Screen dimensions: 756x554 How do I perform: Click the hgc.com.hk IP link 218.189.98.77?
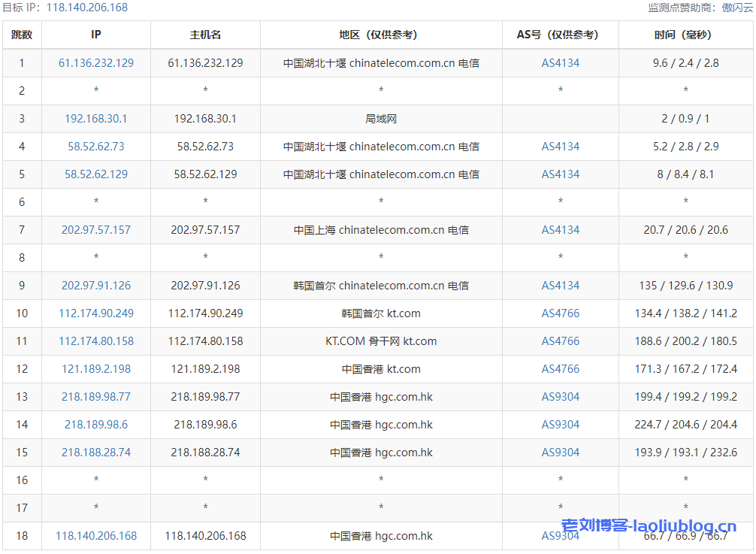(x=95, y=396)
